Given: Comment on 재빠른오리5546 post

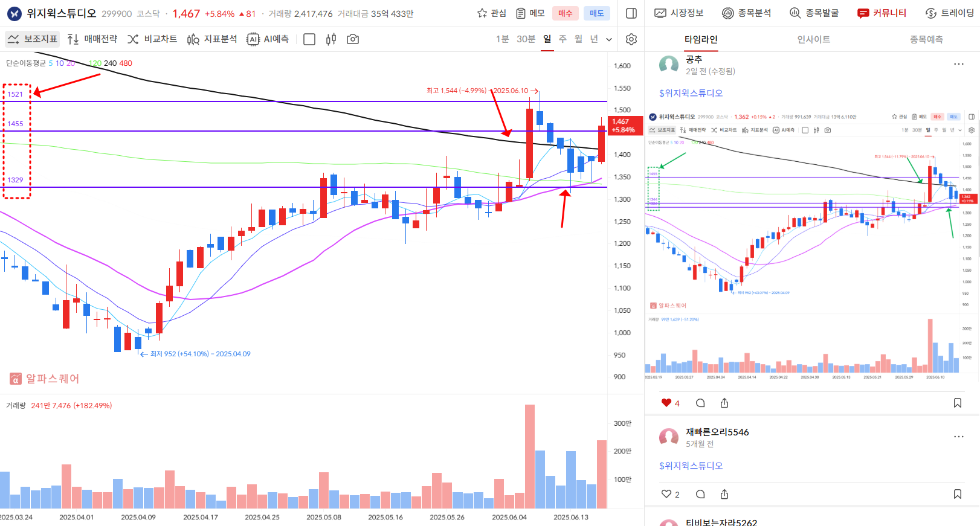Looking at the screenshot, I should click(x=700, y=494).
